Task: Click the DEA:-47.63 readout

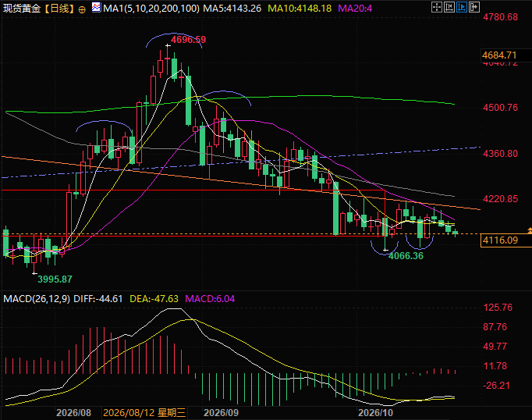Action: coord(154,299)
